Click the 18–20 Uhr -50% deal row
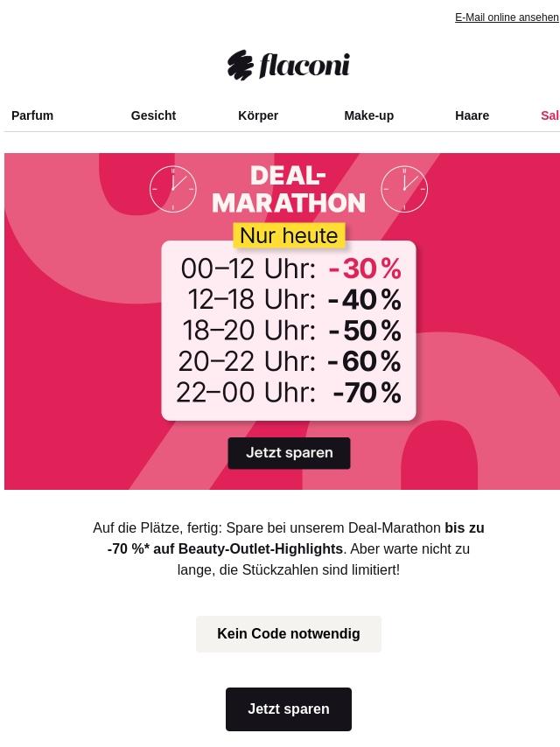This screenshot has width=560, height=747. 291,331
